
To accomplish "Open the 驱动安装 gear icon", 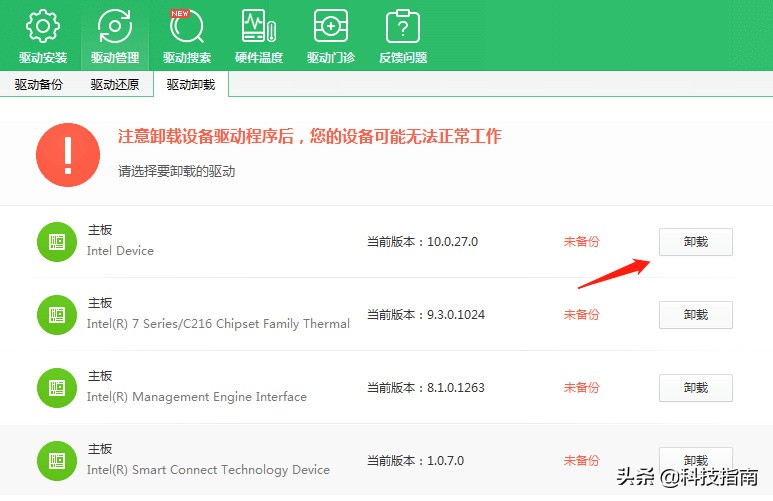I will click(x=43, y=27).
